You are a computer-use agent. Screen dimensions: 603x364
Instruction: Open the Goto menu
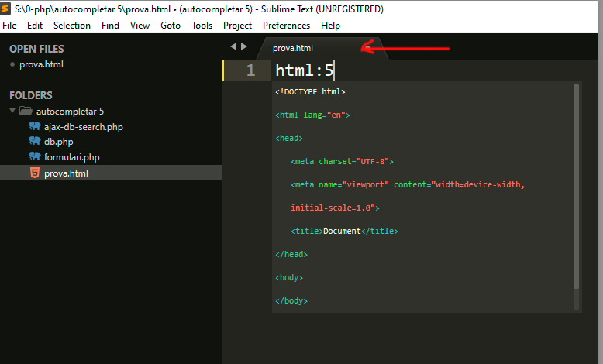point(171,26)
